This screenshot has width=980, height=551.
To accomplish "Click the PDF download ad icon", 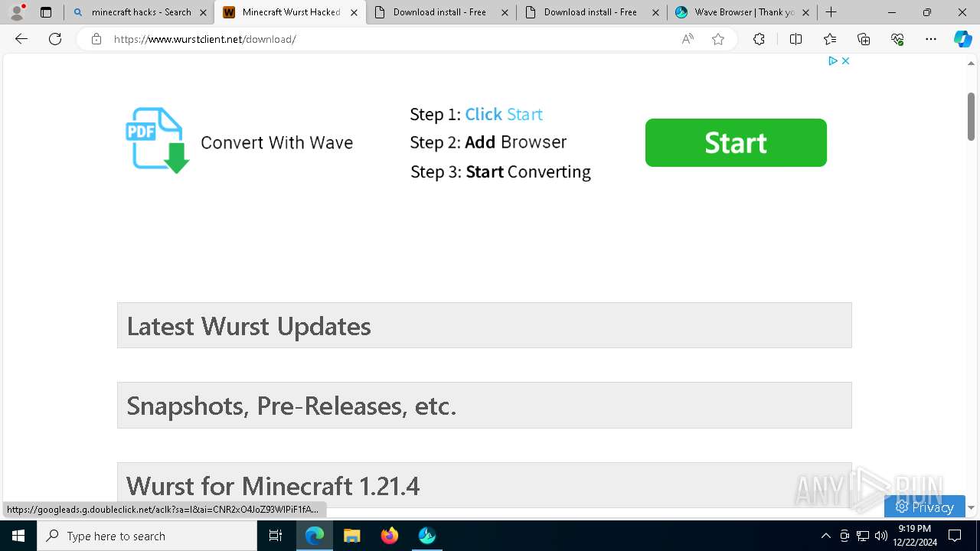I will click(x=158, y=141).
